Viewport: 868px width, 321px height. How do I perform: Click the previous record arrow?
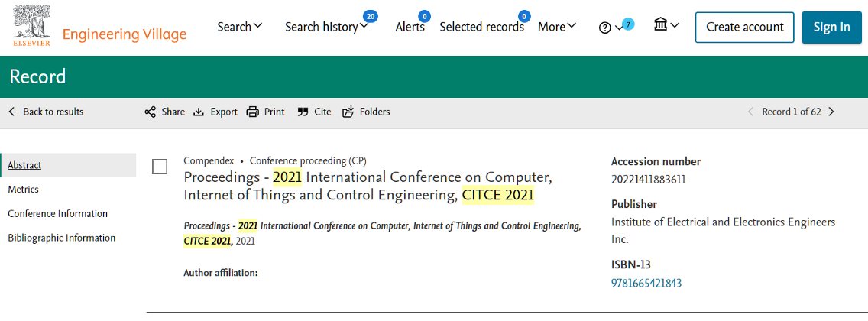(750, 112)
